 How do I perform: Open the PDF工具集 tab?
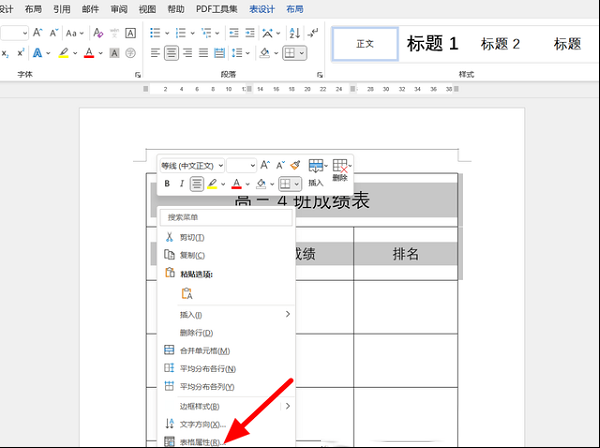tap(217, 9)
